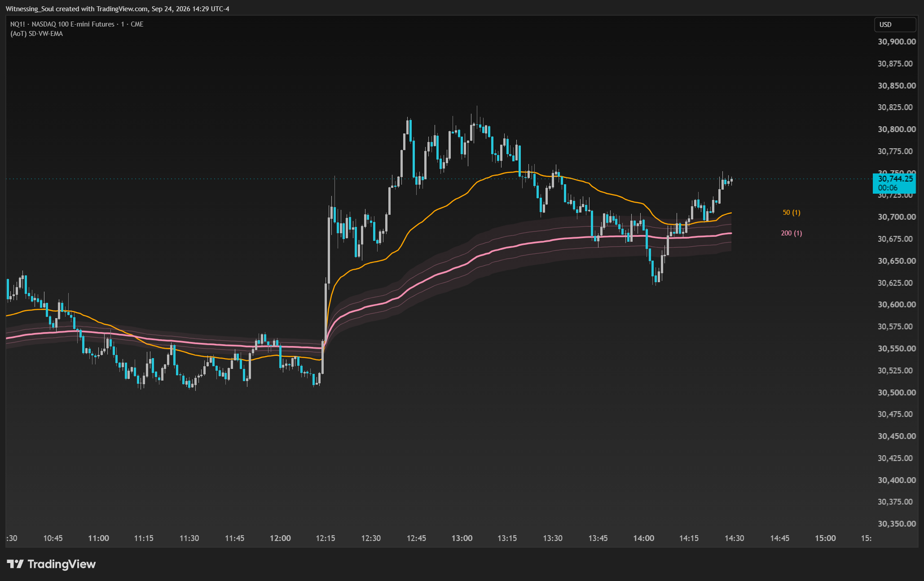Click the pink 200 (1) EMA label
The height and width of the screenshot is (581, 924).
pos(792,233)
